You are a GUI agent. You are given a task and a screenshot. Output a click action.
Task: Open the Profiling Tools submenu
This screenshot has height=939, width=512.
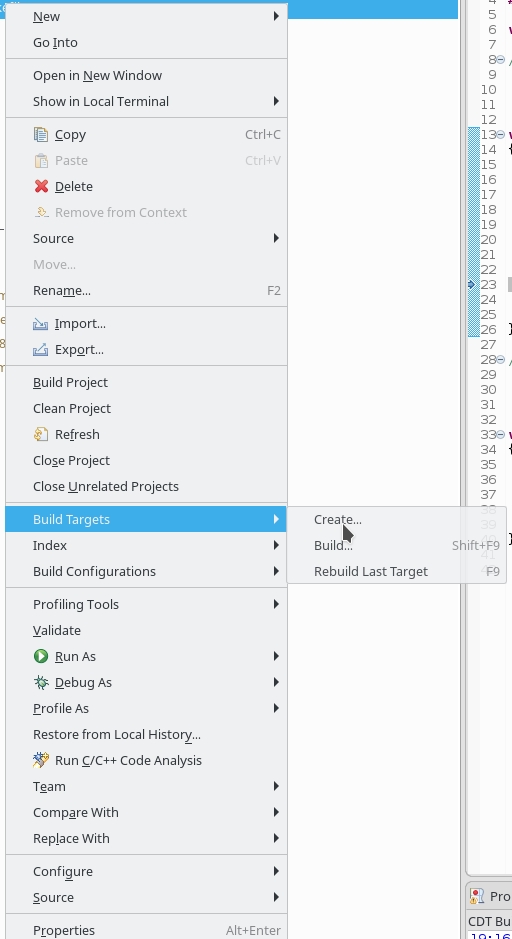coord(146,604)
